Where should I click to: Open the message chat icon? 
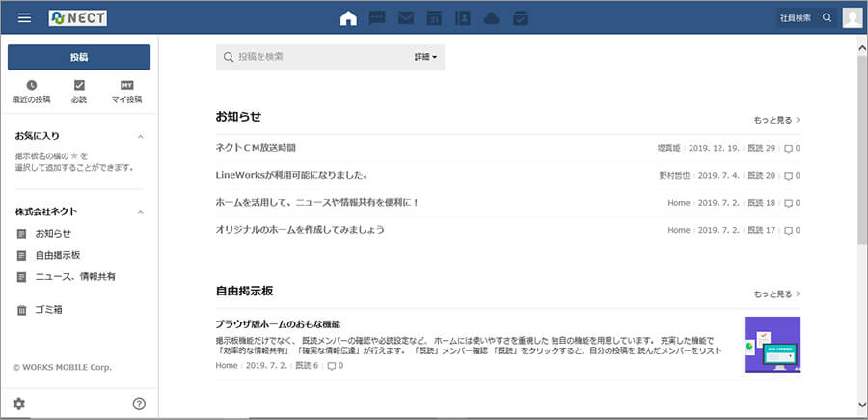click(x=377, y=17)
